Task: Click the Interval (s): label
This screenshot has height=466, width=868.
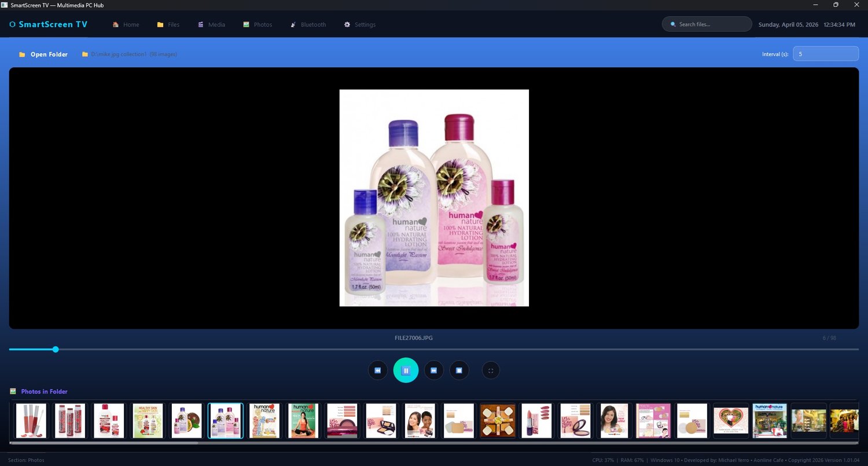Action: (x=775, y=54)
